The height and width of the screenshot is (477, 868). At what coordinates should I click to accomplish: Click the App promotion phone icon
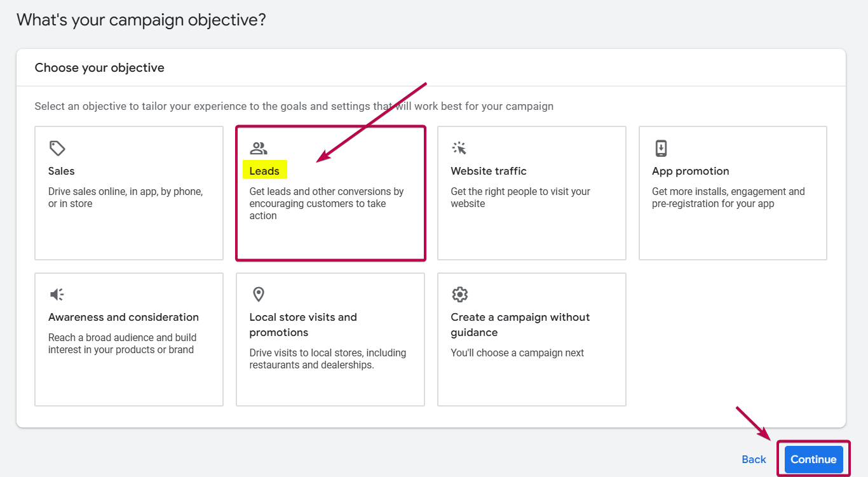click(661, 149)
